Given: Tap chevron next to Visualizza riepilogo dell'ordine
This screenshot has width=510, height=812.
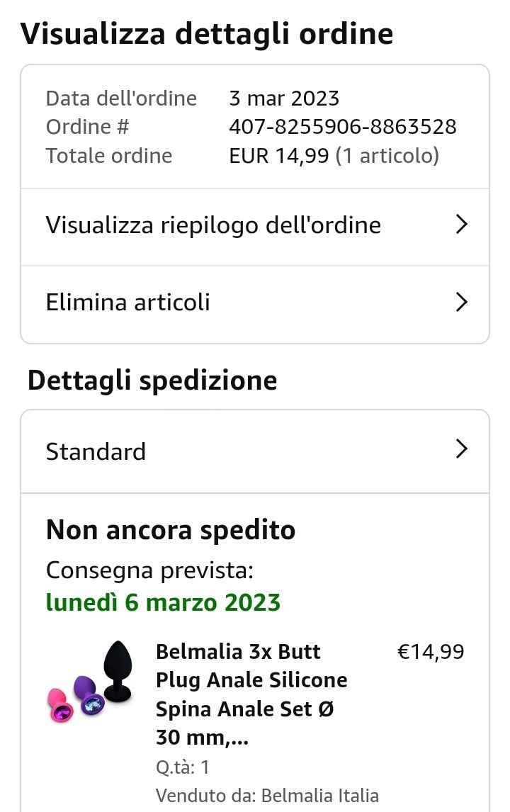Looking at the screenshot, I should [461, 224].
